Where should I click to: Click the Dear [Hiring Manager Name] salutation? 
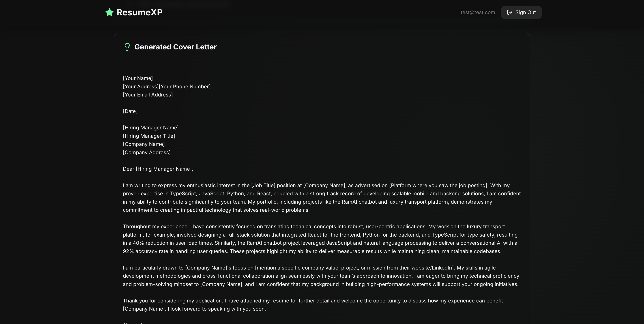coord(158,169)
